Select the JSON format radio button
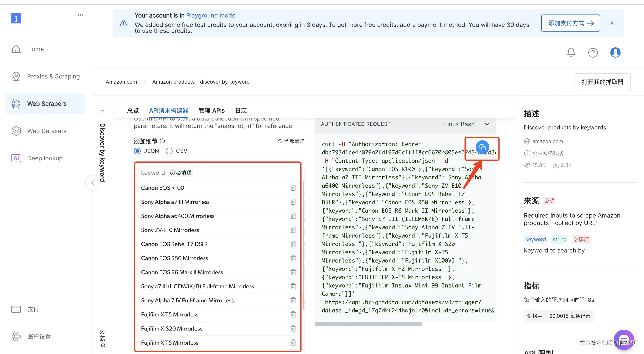This screenshot has width=644, height=354. click(137, 151)
